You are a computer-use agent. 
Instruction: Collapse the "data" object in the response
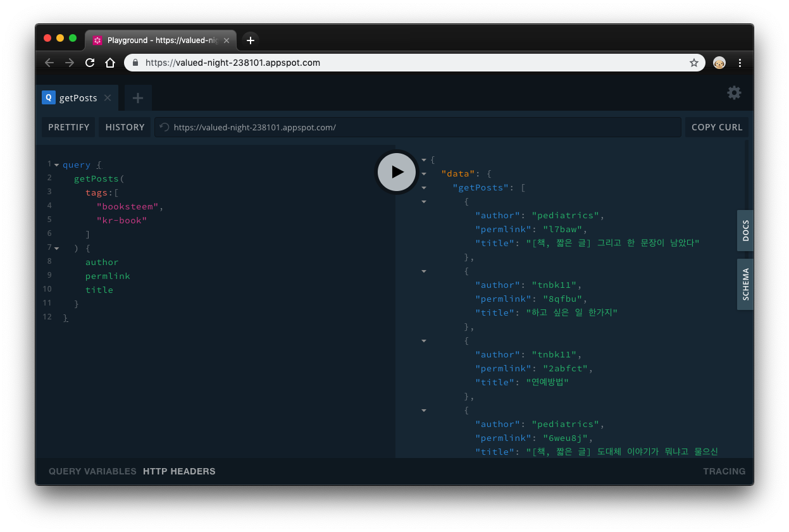point(424,174)
